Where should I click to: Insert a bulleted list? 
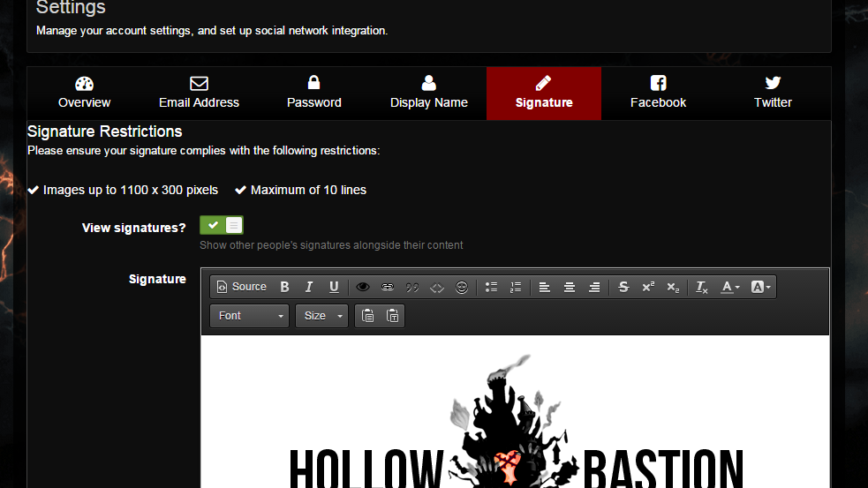(491, 287)
